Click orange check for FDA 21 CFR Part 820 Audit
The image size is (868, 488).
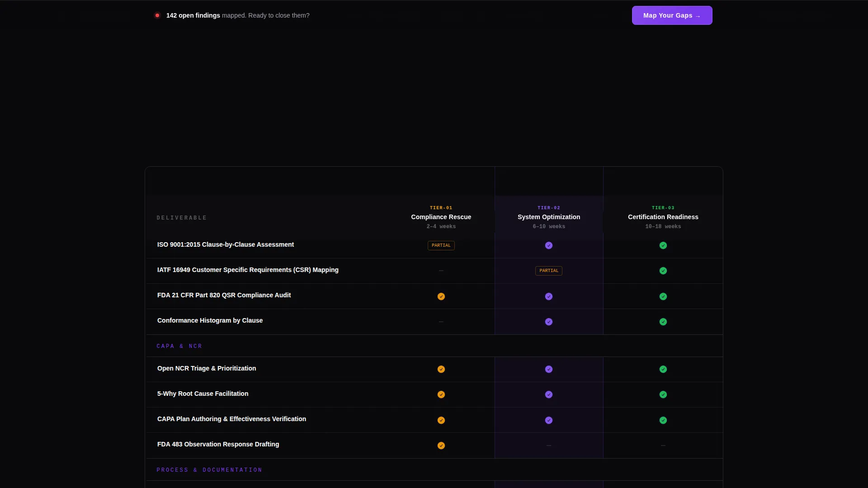point(441,296)
